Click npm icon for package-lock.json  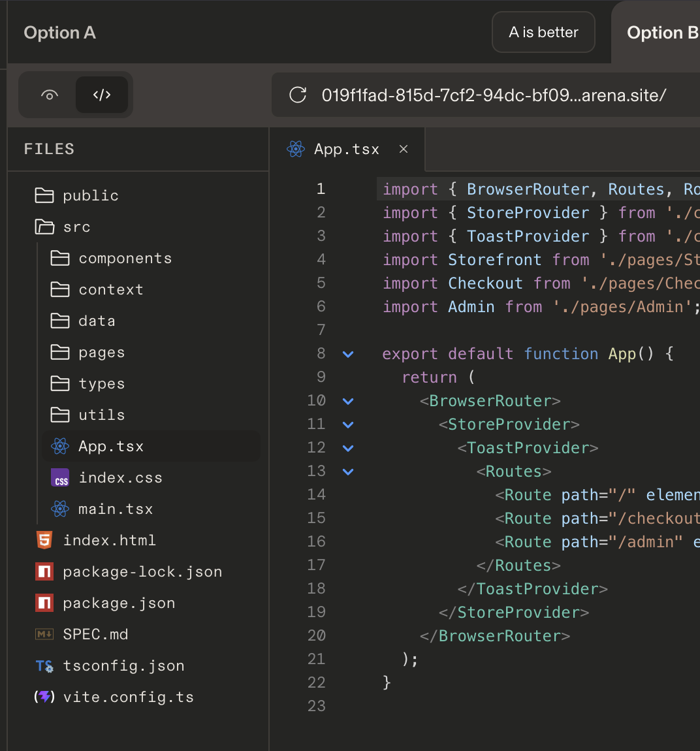click(x=44, y=571)
